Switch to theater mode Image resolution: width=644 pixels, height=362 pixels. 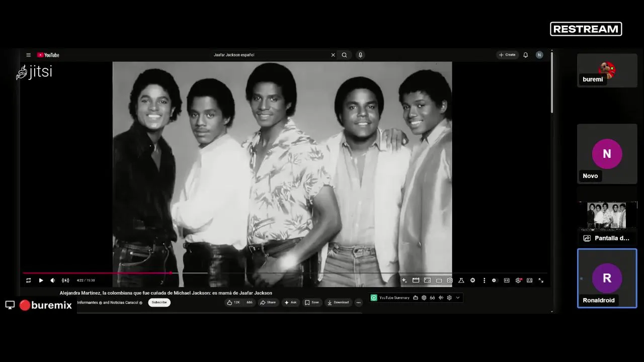coord(529,280)
